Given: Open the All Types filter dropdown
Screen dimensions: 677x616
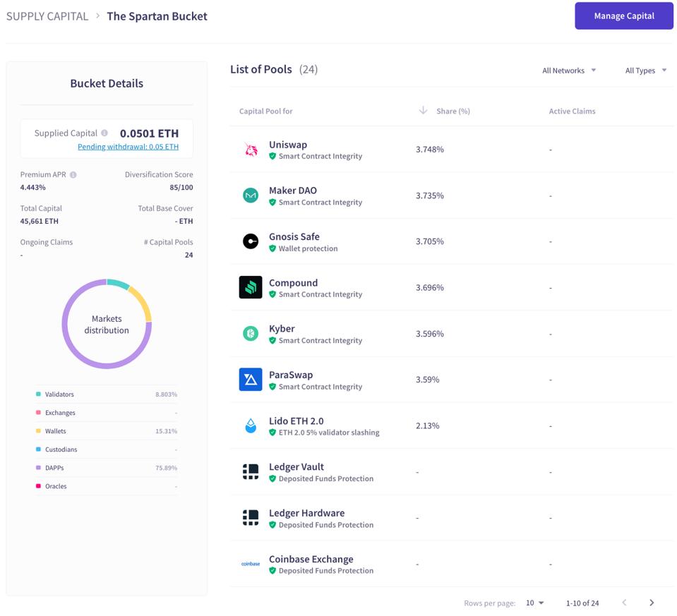Looking at the screenshot, I should coord(646,71).
